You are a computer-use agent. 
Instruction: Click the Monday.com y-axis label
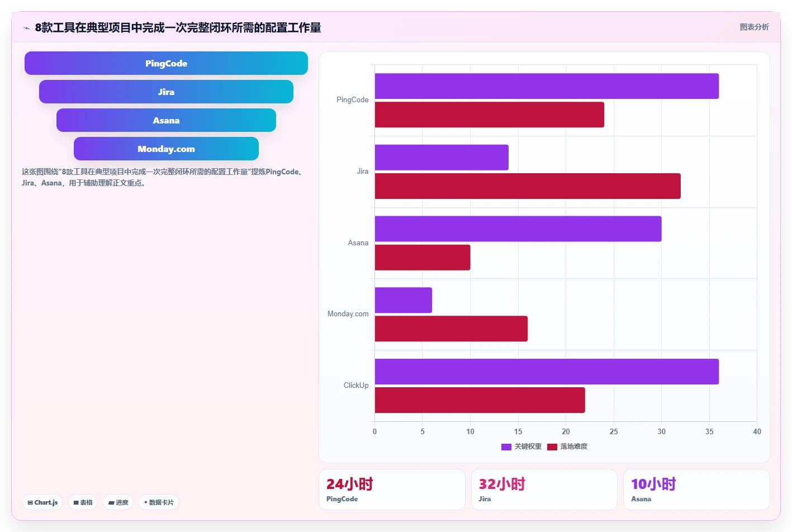pyautogui.click(x=348, y=314)
